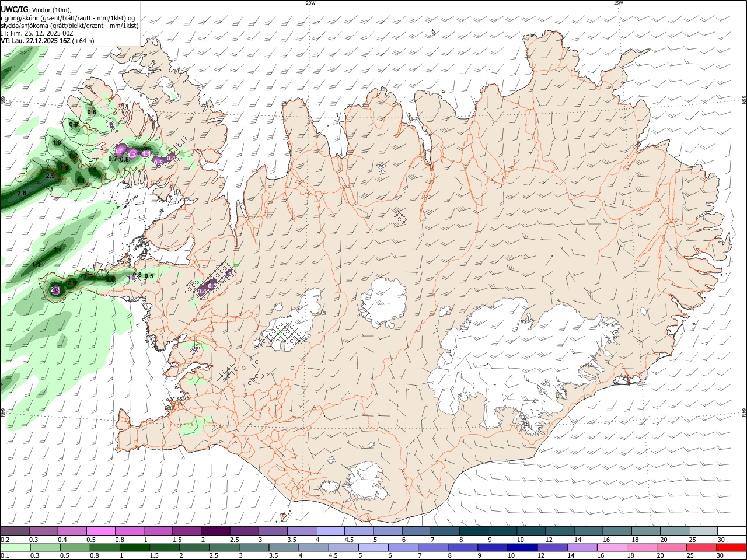
Task: Select snow legend swatch between 12 and 14
Action: [x=560, y=531]
